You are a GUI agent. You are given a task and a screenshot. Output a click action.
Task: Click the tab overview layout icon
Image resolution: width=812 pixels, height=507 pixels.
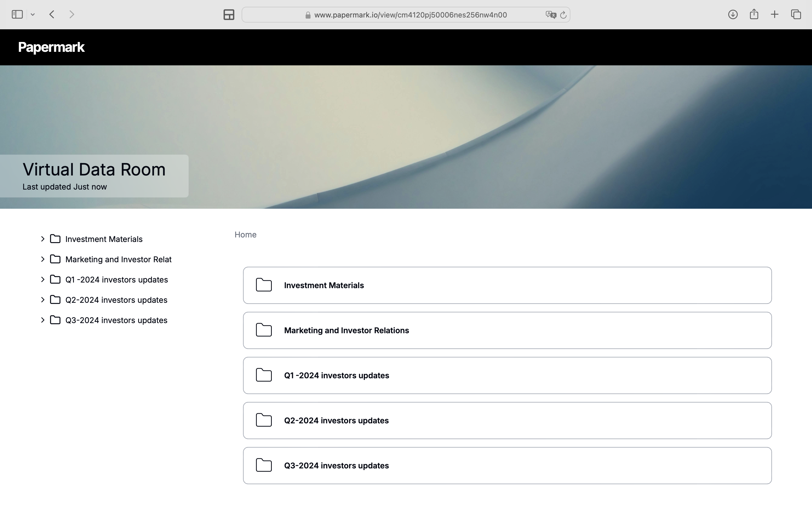(x=228, y=15)
